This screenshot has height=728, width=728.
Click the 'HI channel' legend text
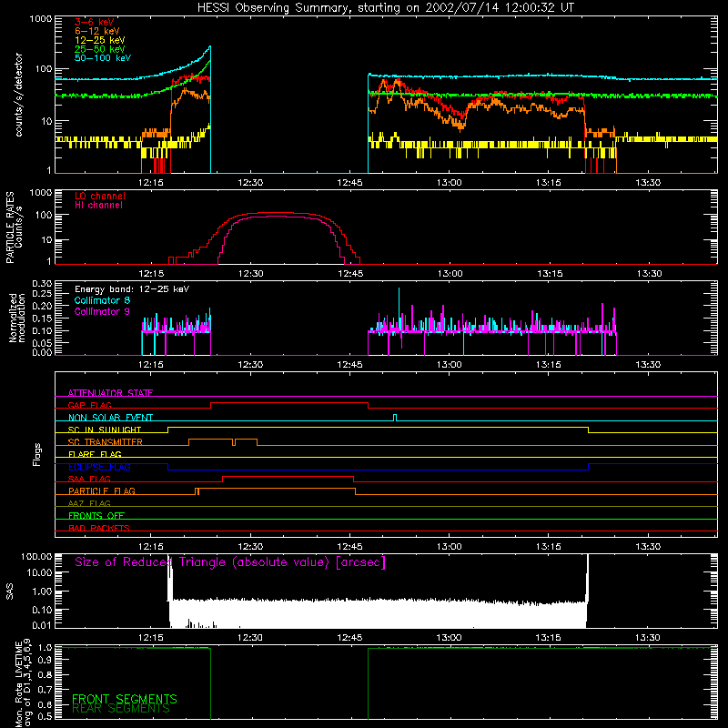coord(98,206)
